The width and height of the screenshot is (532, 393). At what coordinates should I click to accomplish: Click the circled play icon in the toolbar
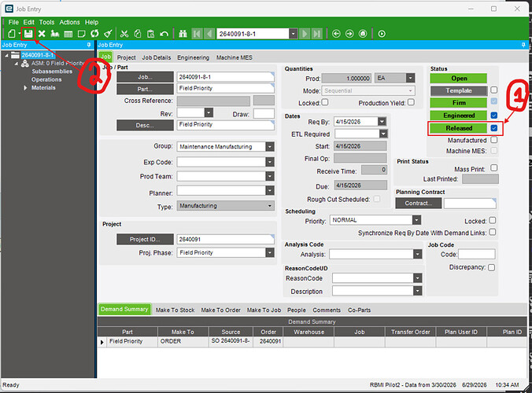point(382,34)
